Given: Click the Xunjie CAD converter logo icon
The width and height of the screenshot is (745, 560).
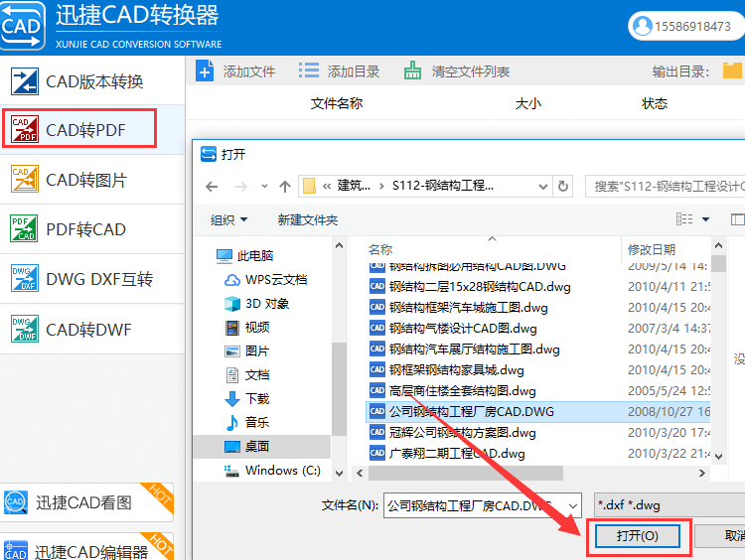Looking at the screenshot, I should (x=22, y=26).
